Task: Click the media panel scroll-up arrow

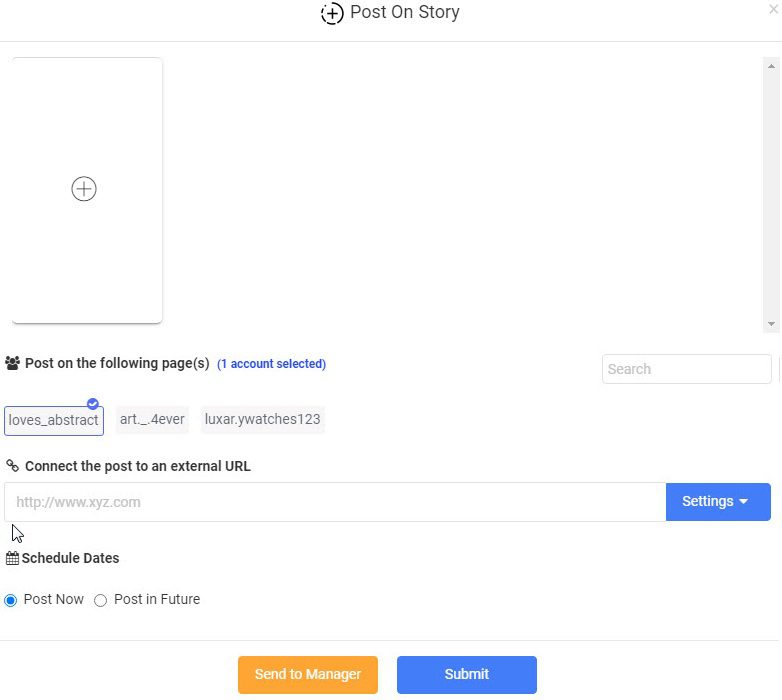Action: (x=771, y=66)
